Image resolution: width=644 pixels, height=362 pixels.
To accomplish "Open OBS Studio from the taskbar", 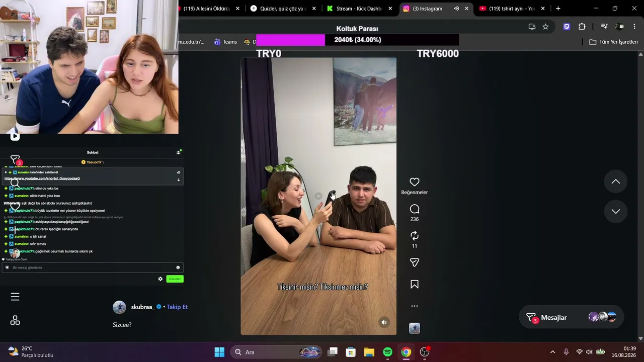I will pyautogui.click(x=425, y=352).
